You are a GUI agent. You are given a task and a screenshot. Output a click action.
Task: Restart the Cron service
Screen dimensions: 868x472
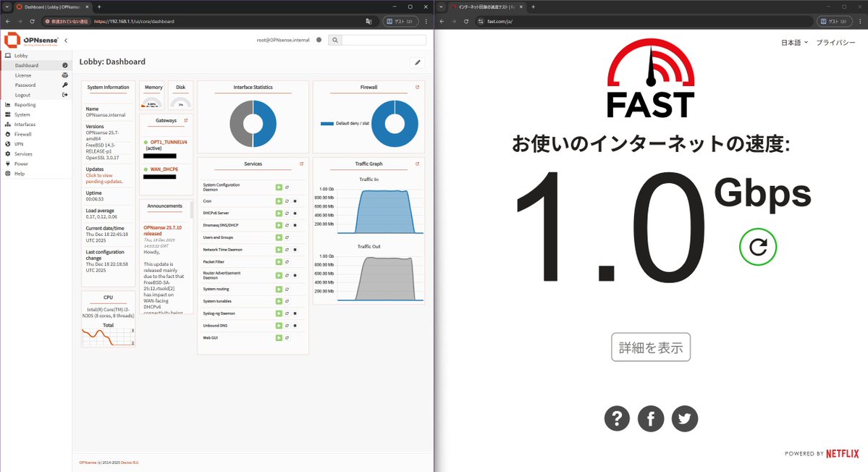287,201
